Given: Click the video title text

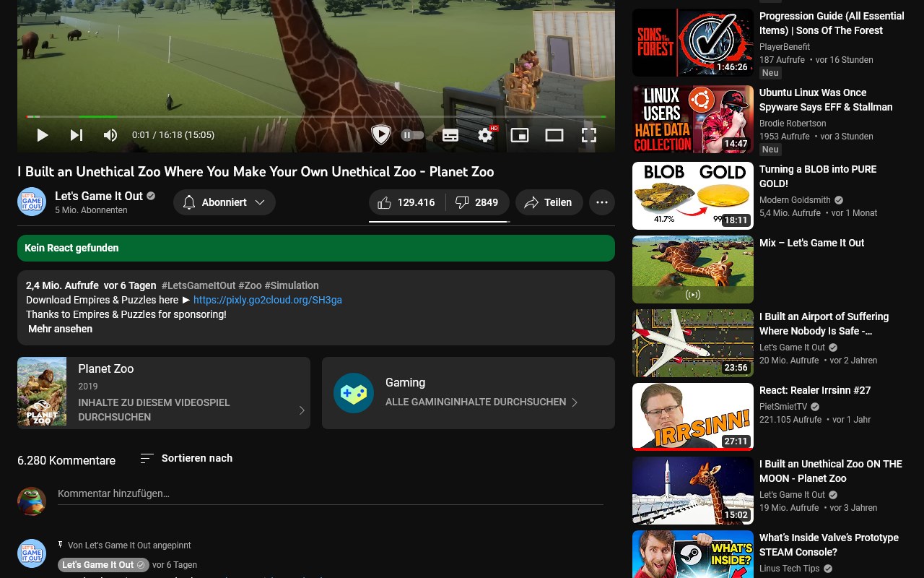Looking at the screenshot, I should point(256,172).
